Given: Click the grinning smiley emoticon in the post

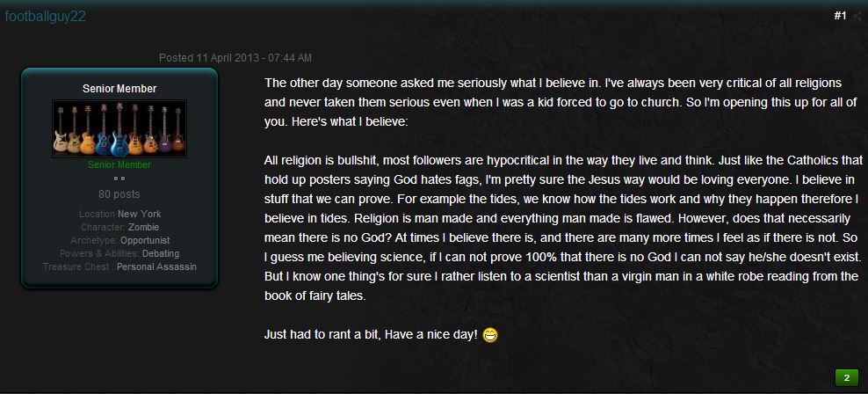Looking at the screenshot, I should pyautogui.click(x=490, y=335).
